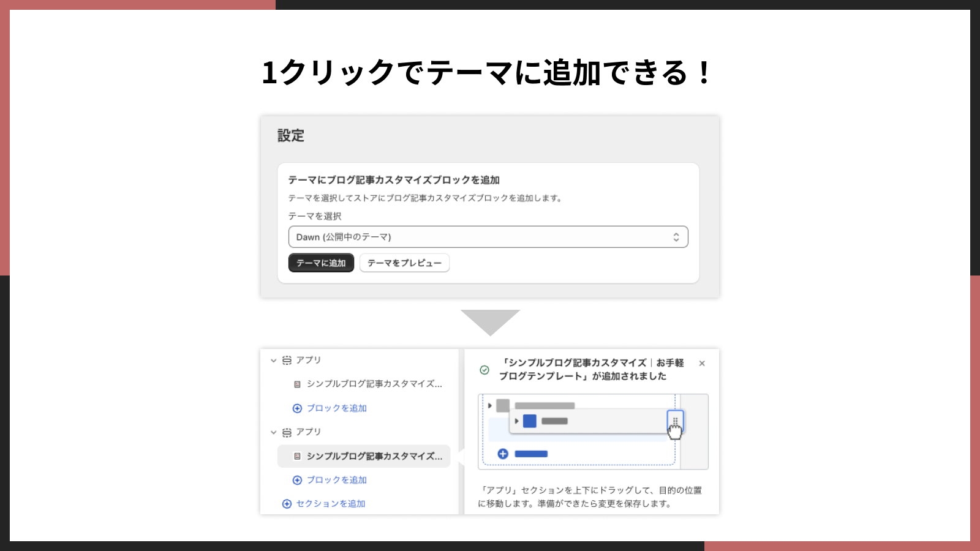
Task: Click the 設定 heading
Action: click(x=291, y=136)
